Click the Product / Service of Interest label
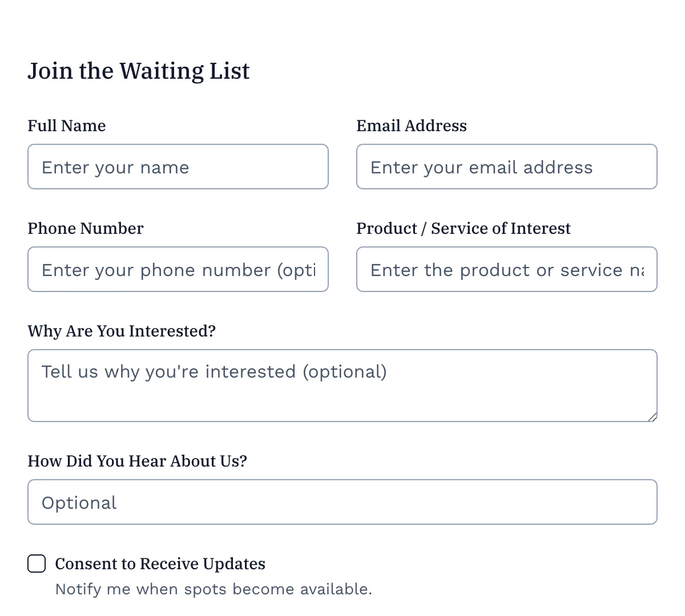This screenshot has width=685, height=616. click(463, 228)
